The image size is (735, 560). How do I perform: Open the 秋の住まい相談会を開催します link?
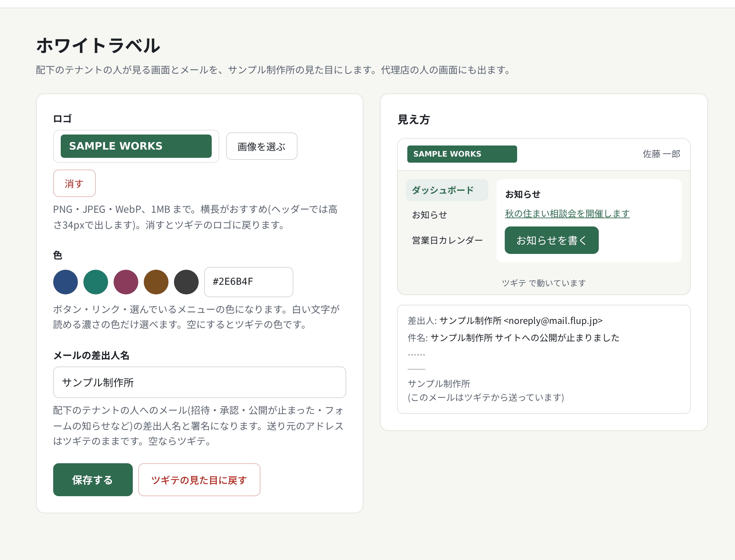tap(567, 213)
